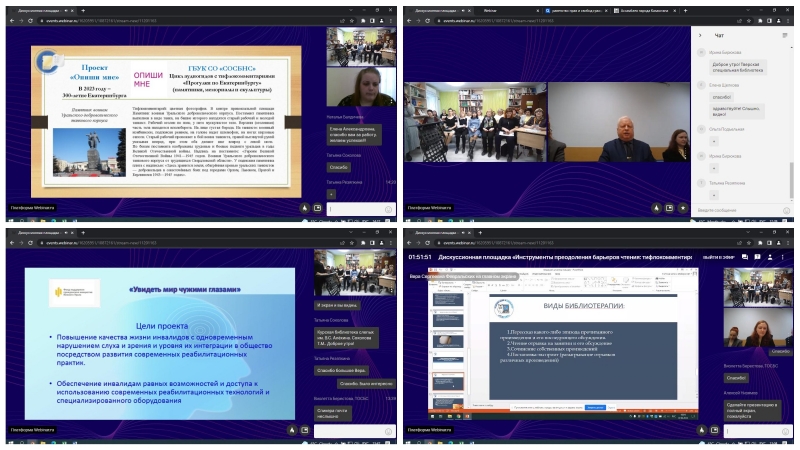The image size is (800, 450).
Task: Collapse the Чат panel using the chevron
Action: pos(699,34)
